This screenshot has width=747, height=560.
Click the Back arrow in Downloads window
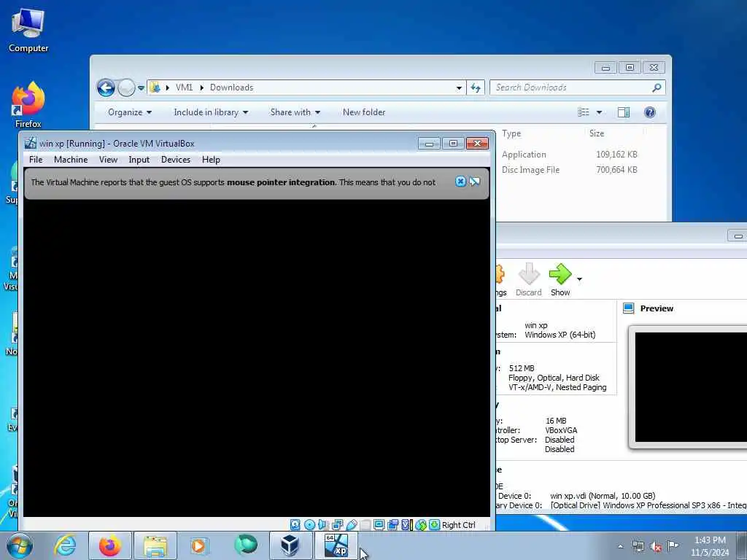[x=106, y=87]
